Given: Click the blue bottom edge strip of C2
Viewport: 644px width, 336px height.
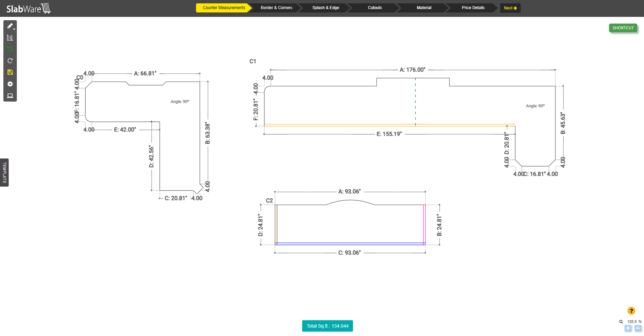Looking at the screenshot, I should [x=350, y=244].
